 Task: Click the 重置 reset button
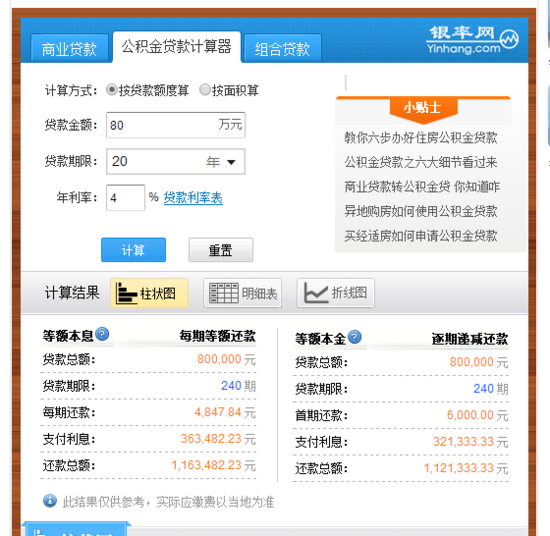coord(221,250)
